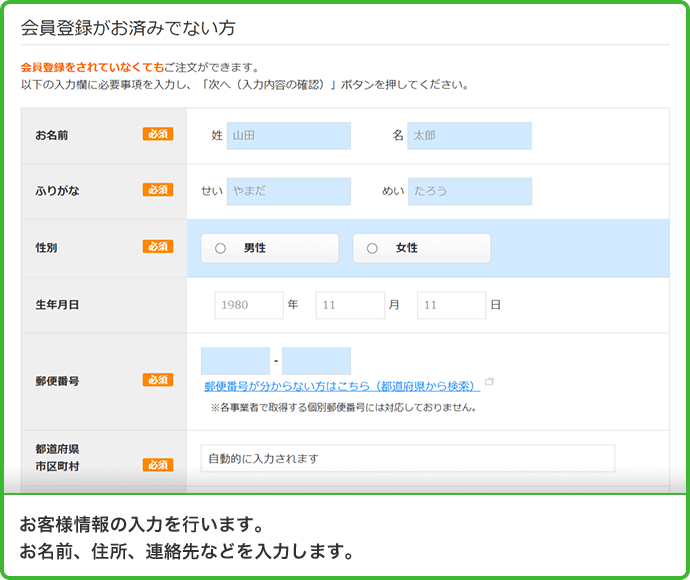The height and width of the screenshot is (580, 690).
Task: Click the birth month field before 月
Action: tap(350, 305)
